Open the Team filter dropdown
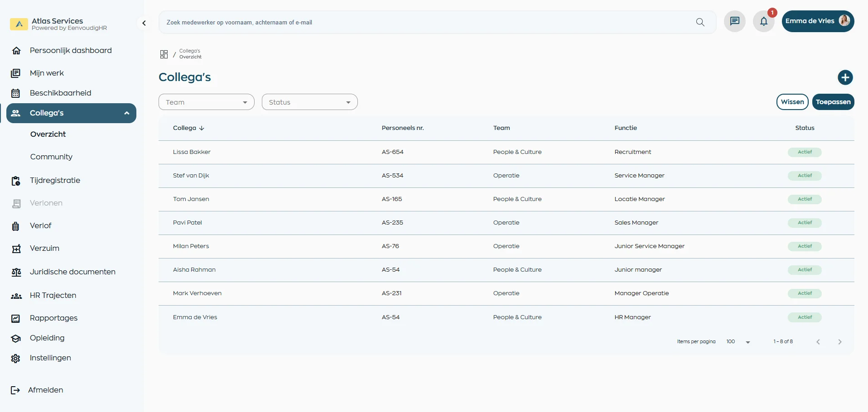868x412 pixels. coord(206,102)
